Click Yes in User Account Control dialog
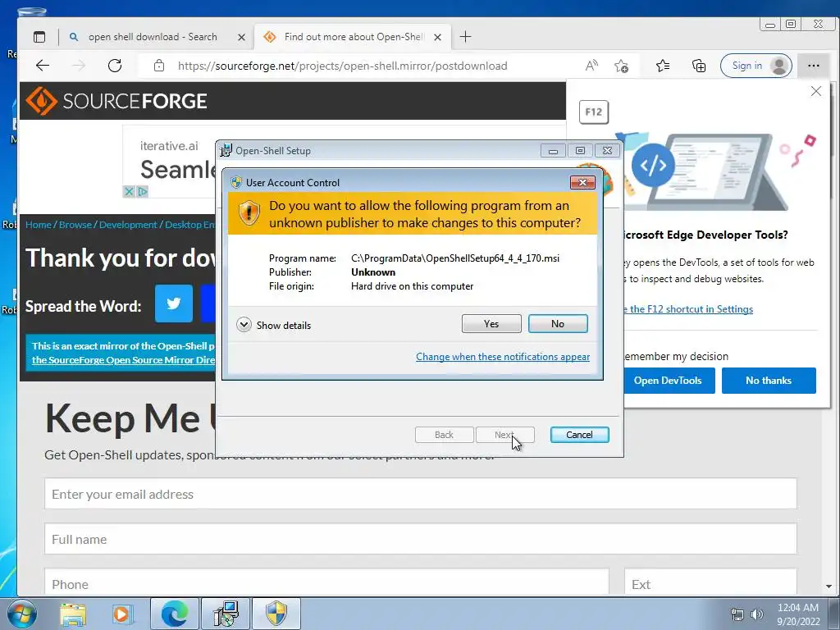 [491, 323]
